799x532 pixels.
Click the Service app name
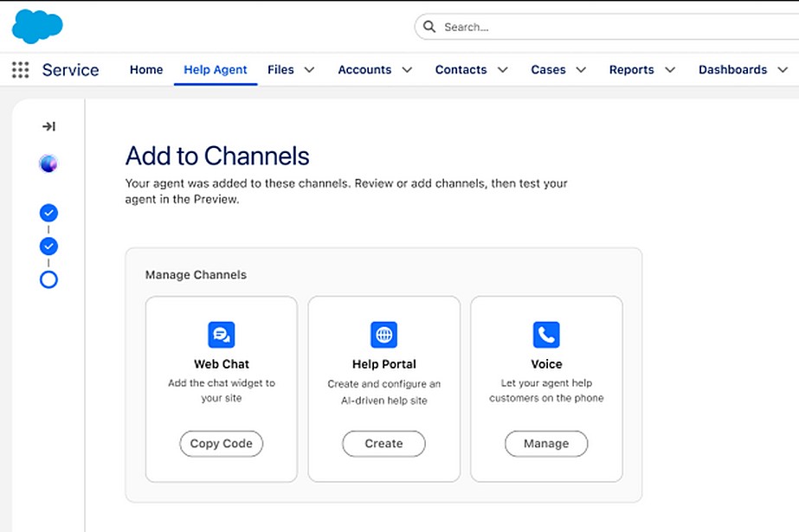click(x=70, y=70)
